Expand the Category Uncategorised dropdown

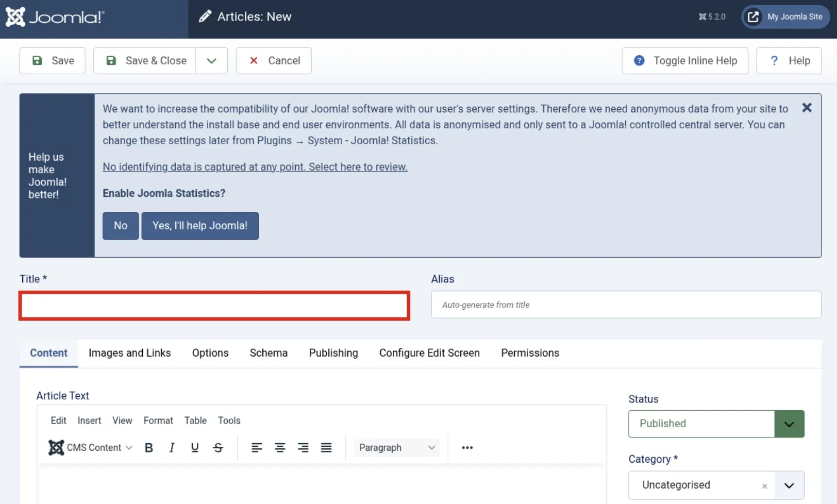point(789,485)
